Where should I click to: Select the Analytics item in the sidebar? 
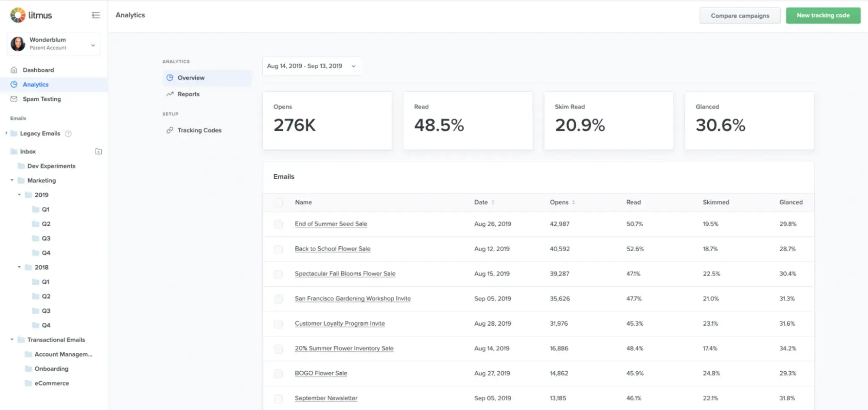[x=36, y=84]
